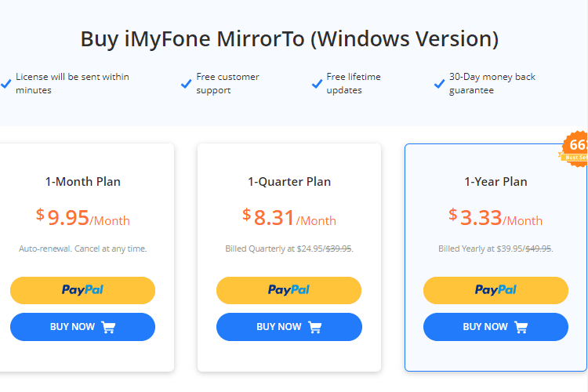
Task: Click the Buy iMyFone MirrorTo heading
Action: [289, 38]
